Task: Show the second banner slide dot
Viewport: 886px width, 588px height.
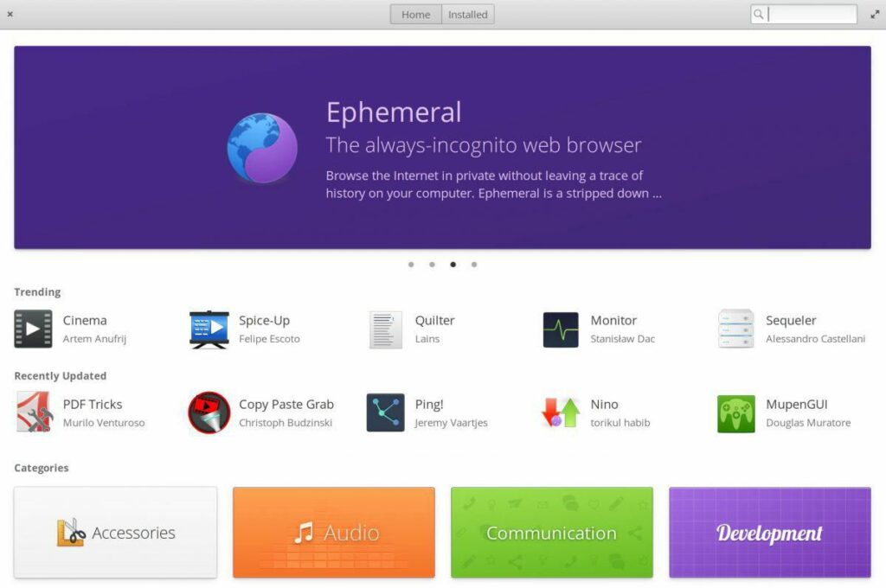Action: coord(432,265)
